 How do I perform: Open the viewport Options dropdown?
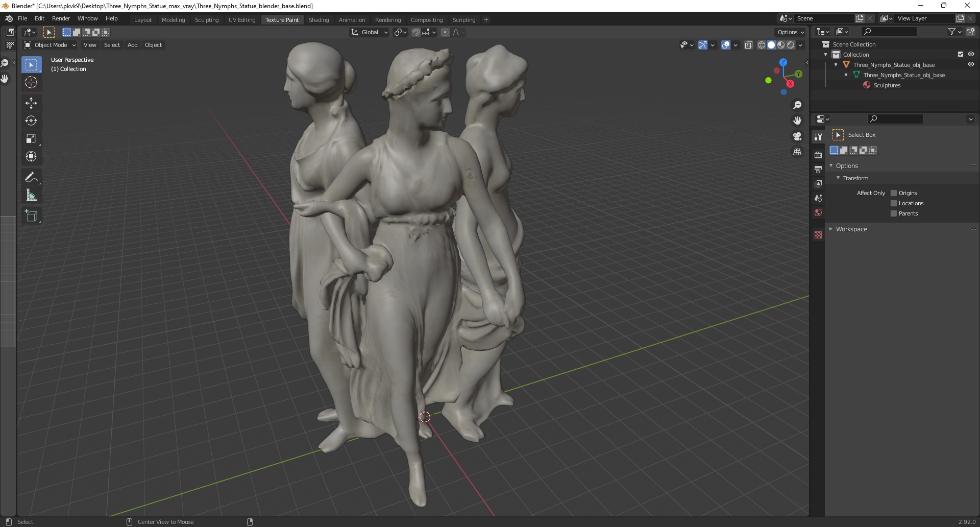point(791,32)
